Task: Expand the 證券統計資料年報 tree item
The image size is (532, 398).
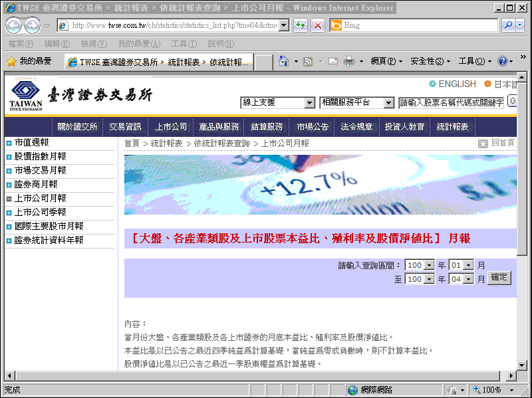Action: coord(9,241)
